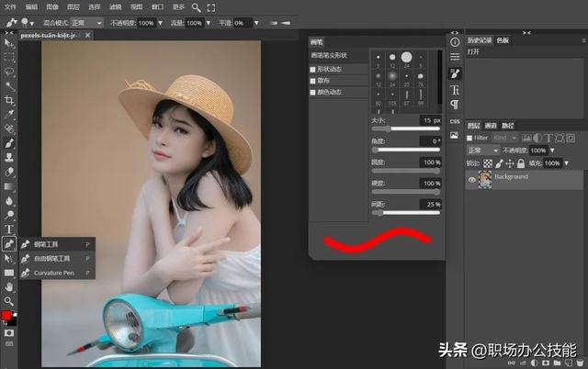
Task: Toggle Quick Mask mode icon
Action: (x=9, y=332)
